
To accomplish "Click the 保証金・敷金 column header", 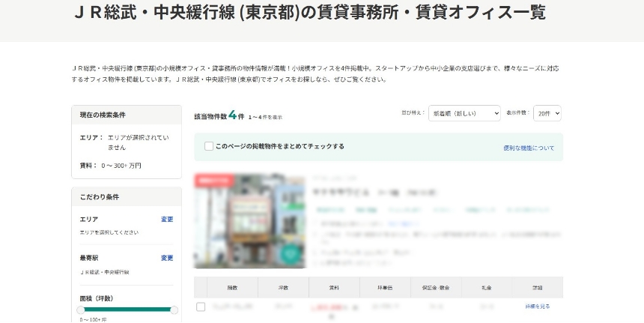I will tap(436, 287).
